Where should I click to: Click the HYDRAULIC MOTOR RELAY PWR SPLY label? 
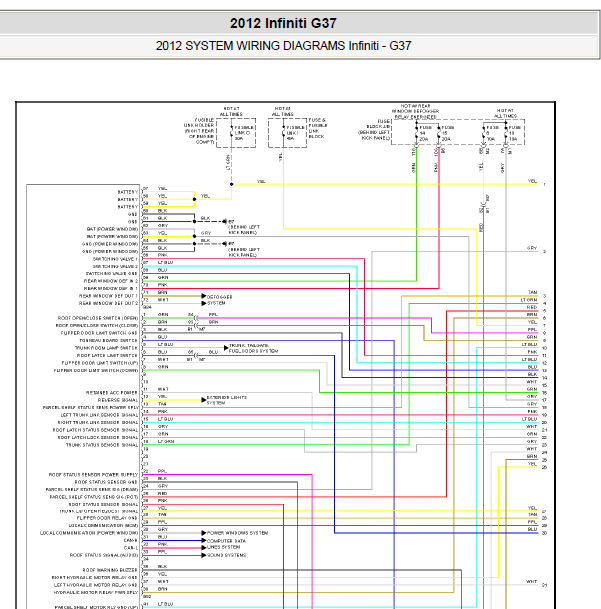coord(96,593)
